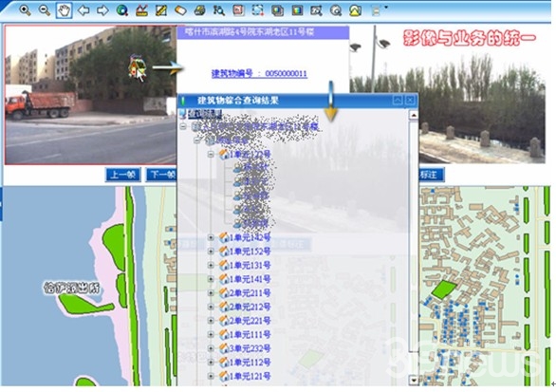Click last resident icon under 1单元122号

(x=237, y=223)
